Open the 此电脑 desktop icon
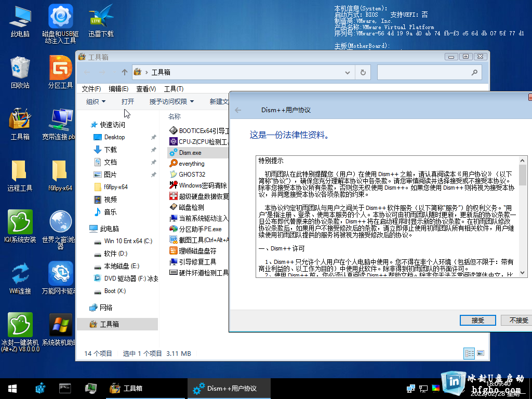Screen dimensions: 532x399 pyautogui.click(x=20, y=21)
